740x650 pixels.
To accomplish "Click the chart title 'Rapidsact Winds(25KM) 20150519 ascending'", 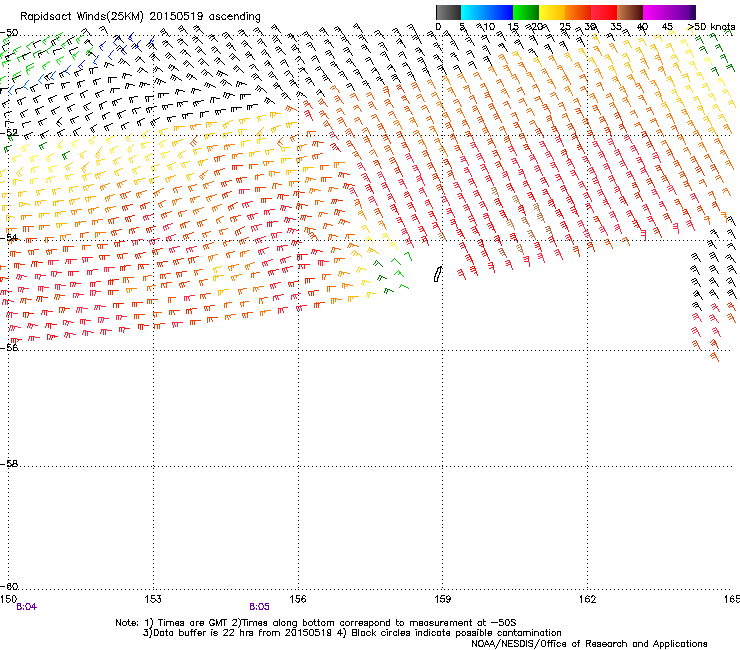I will 140,17.
